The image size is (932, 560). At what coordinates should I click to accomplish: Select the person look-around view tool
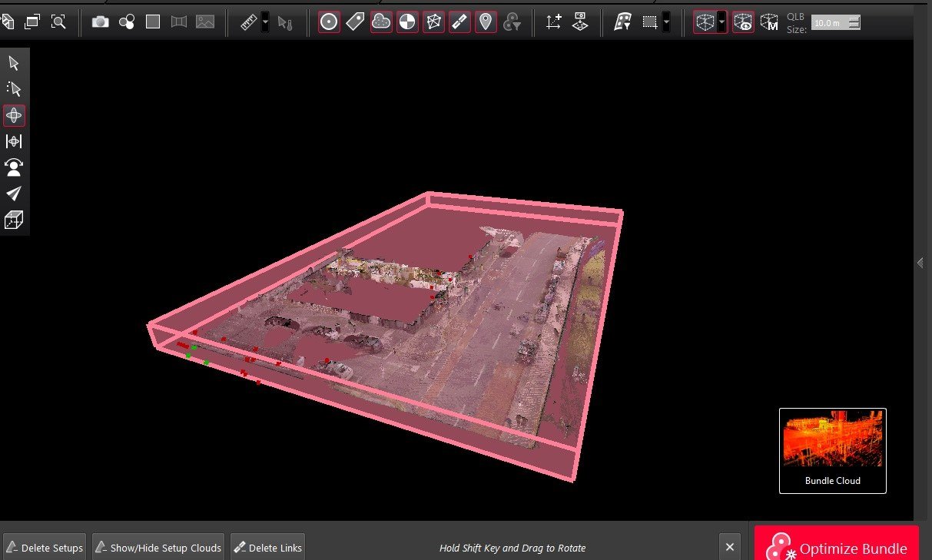(x=14, y=167)
